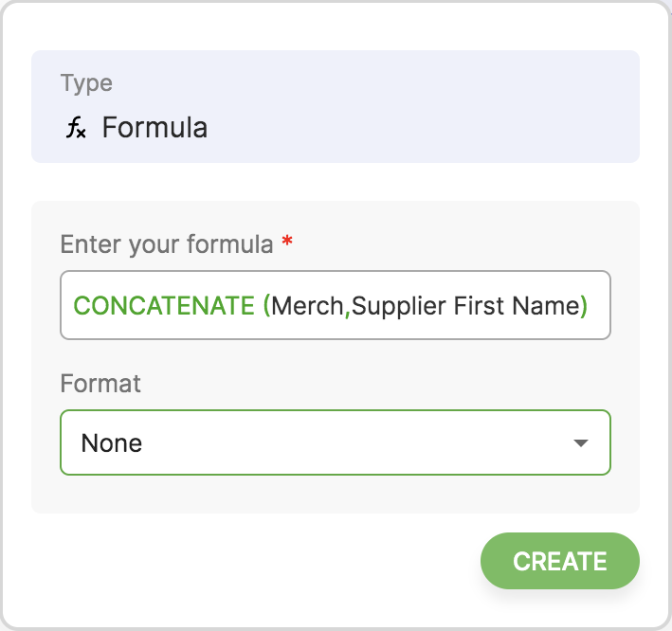Place cursor on Merch in the formula

coord(307,306)
